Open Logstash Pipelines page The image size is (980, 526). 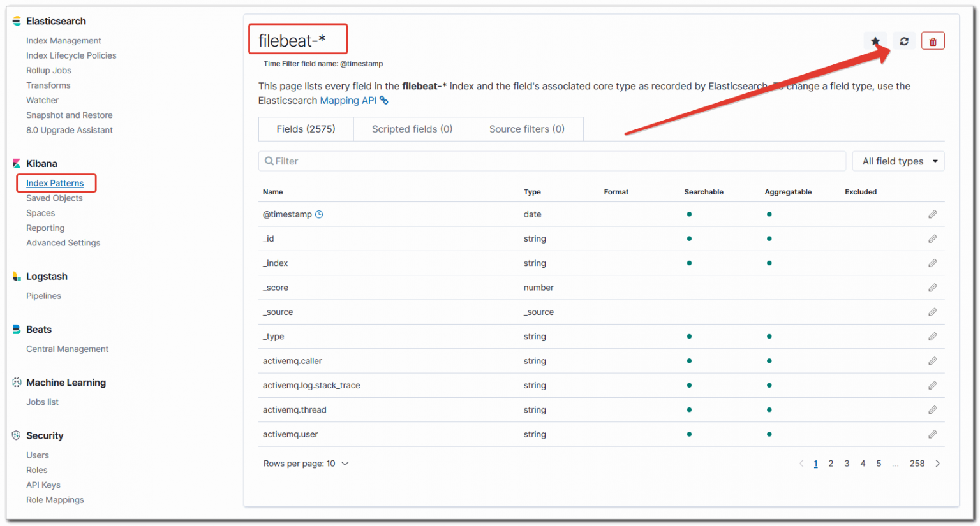pyautogui.click(x=43, y=296)
